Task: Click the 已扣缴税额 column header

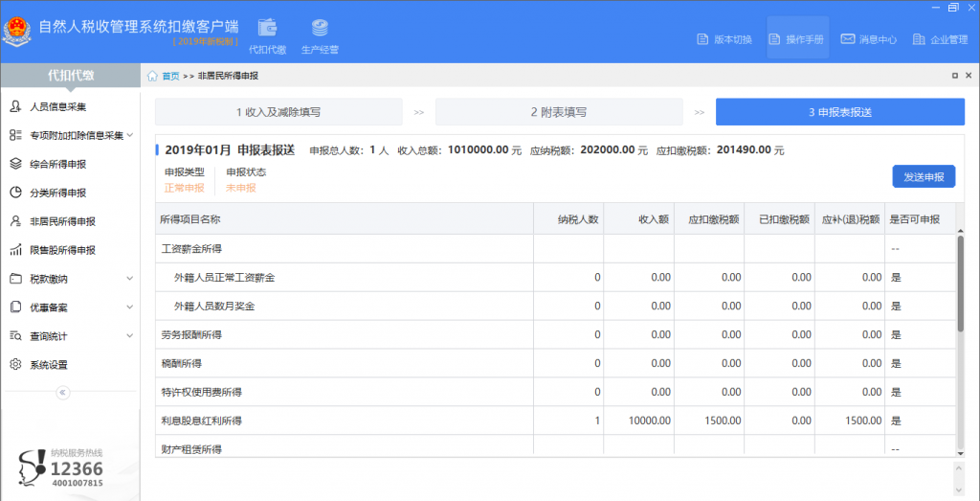Action: [x=779, y=219]
